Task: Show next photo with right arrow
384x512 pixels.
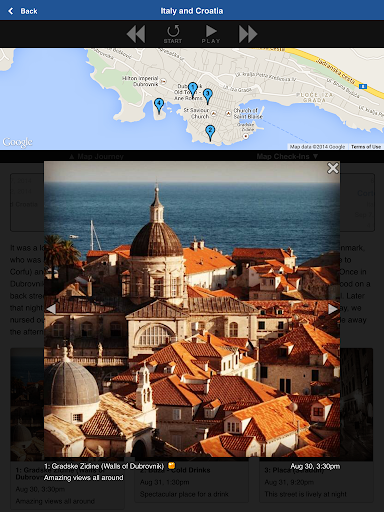Action: click(333, 309)
